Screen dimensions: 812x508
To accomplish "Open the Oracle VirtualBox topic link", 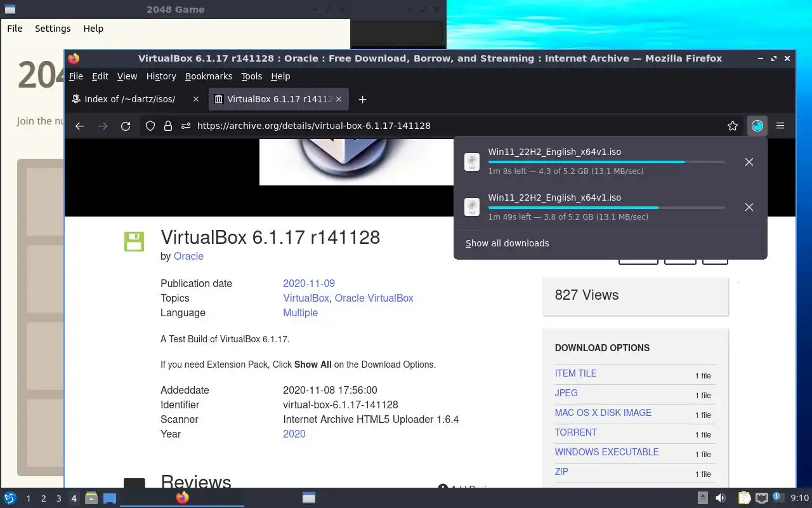I will (x=374, y=298).
